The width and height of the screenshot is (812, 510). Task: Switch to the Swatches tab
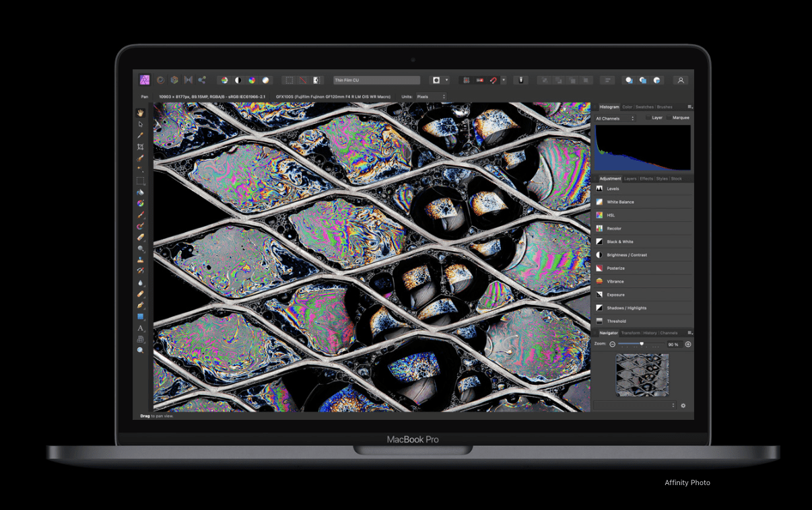644,107
